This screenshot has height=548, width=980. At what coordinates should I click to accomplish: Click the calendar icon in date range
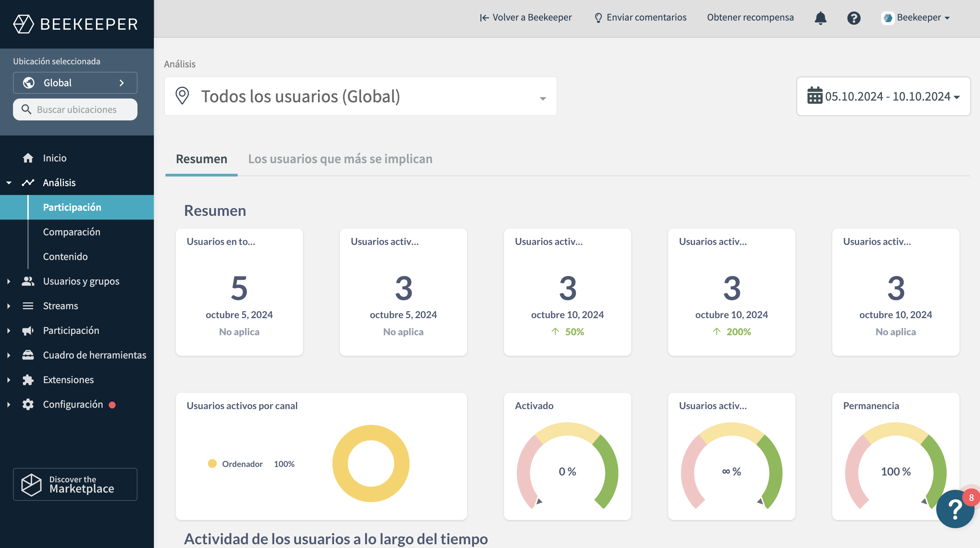tap(815, 96)
